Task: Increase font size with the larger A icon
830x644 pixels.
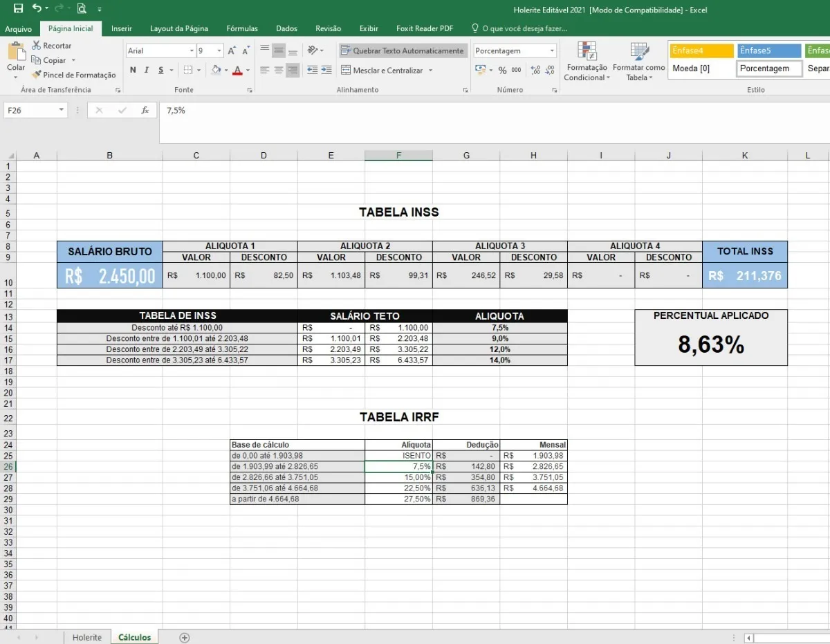Action: coord(232,50)
